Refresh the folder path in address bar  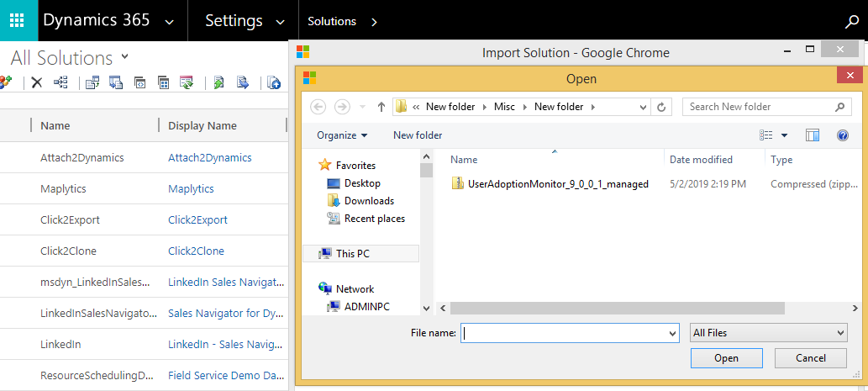(661, 107)
